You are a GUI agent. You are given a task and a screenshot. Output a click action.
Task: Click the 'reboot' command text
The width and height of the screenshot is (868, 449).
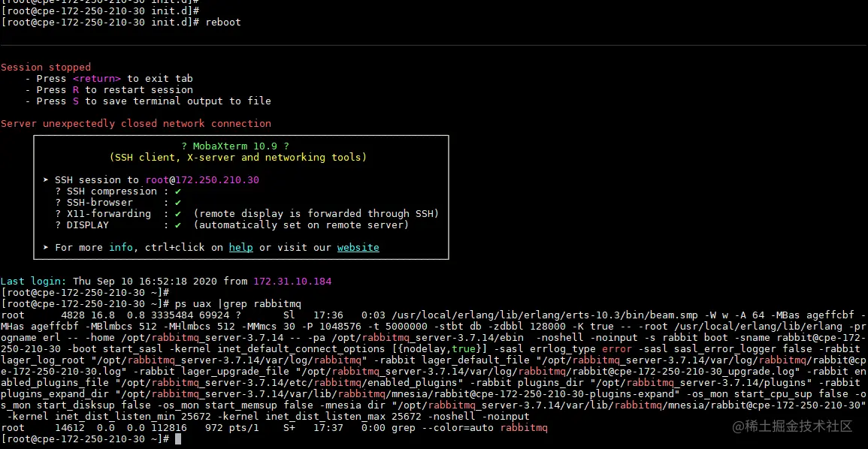[x=223, y=22]
